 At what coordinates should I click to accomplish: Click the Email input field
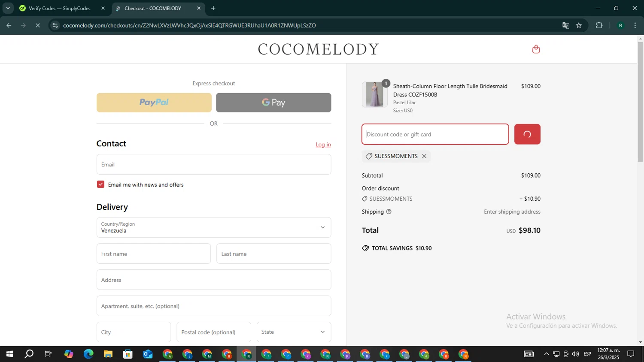pyautogui.click(x=214, y=164)
